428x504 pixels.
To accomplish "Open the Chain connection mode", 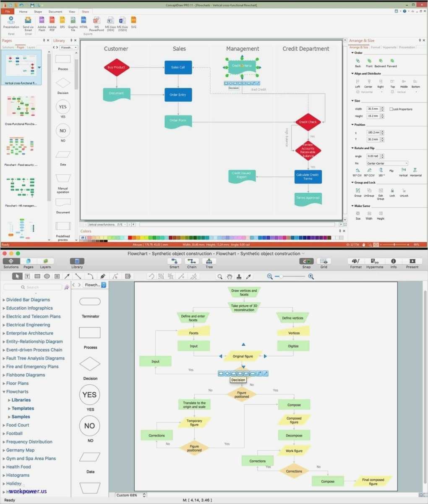I will tap(192, 262).
